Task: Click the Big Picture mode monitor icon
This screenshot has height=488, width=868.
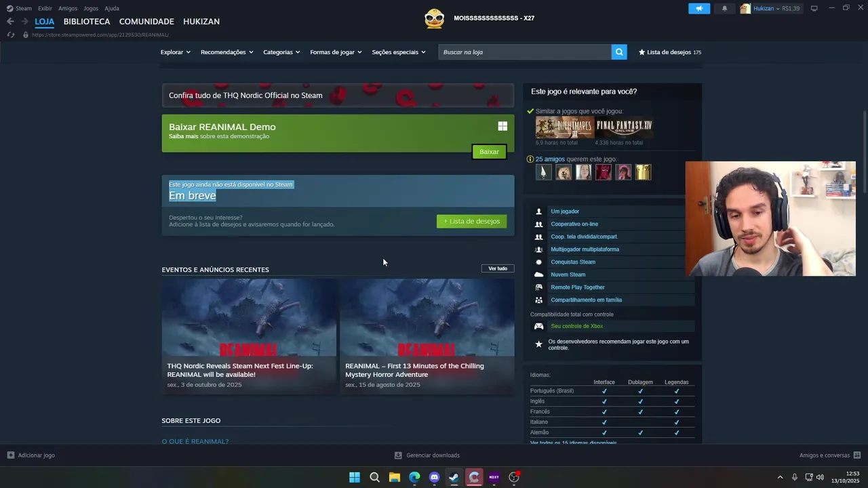Action: point(814,8)
